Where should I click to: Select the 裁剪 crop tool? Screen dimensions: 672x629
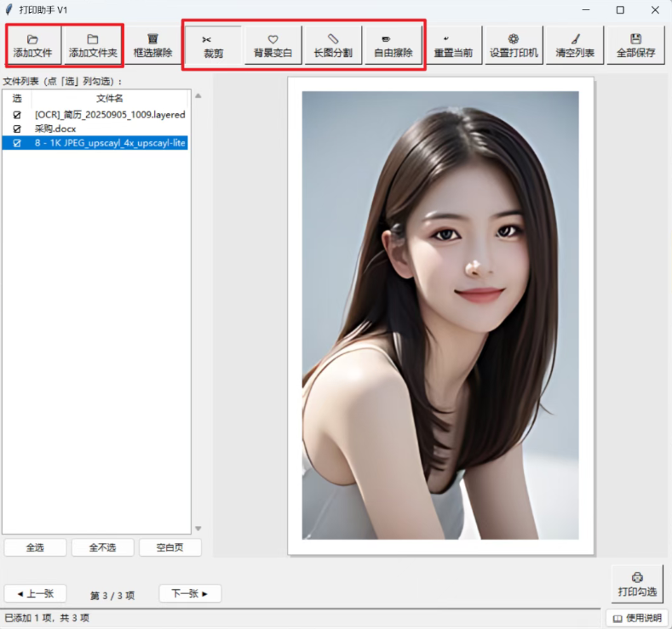point(213,46)
